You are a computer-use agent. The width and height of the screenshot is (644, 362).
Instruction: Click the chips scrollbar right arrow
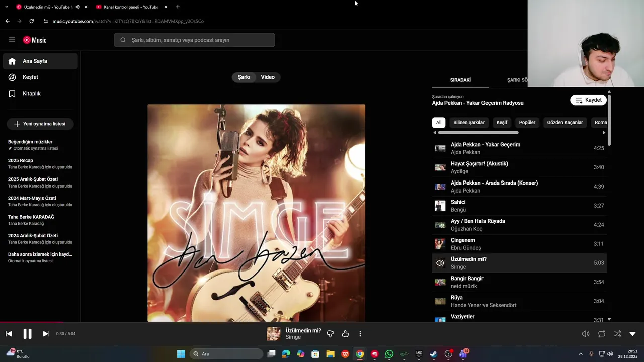pos(604,133)
